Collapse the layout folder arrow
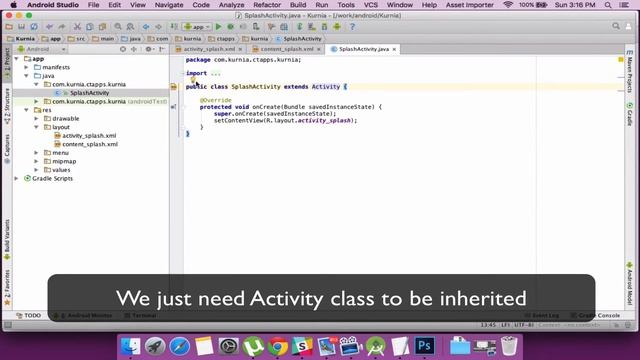 pos(36,127)
